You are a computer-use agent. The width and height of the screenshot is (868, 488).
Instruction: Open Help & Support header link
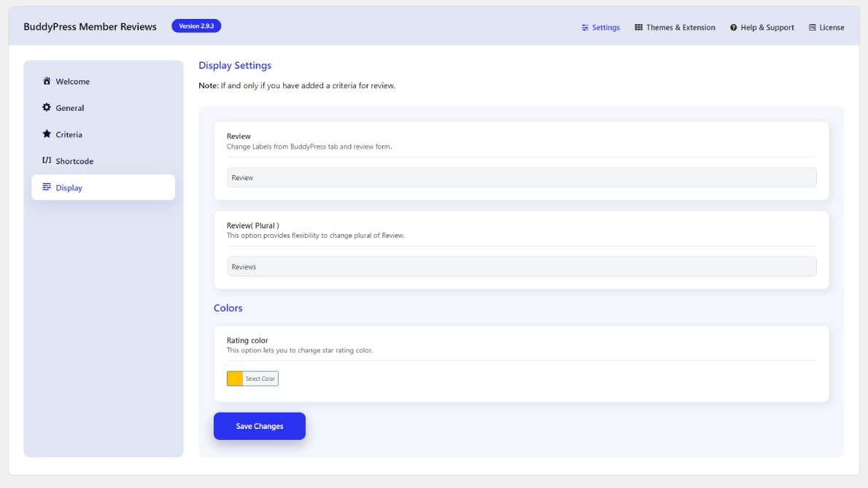(762, 27)
